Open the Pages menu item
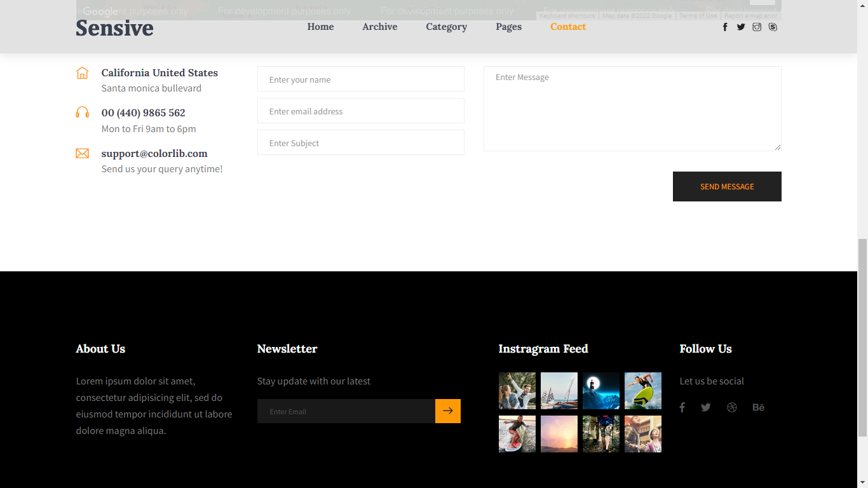The width and height of the screenshot is (868, 488). (509, 27)
